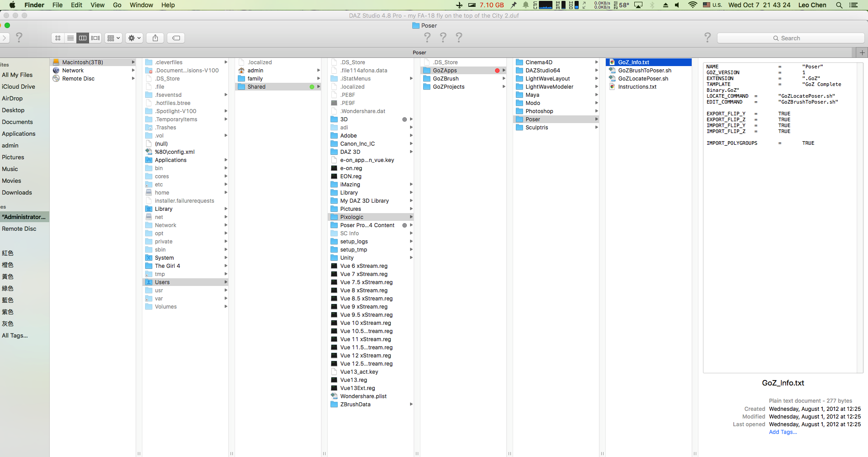Switch Finder to Cover Flow view
This screenshot has height=457, width=868.
pos(95,38)
